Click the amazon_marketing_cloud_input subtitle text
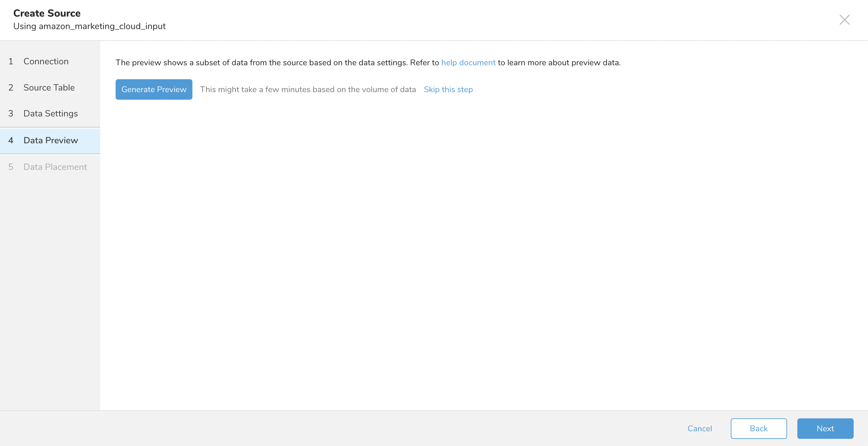868x446 pixels. (102, 26)
